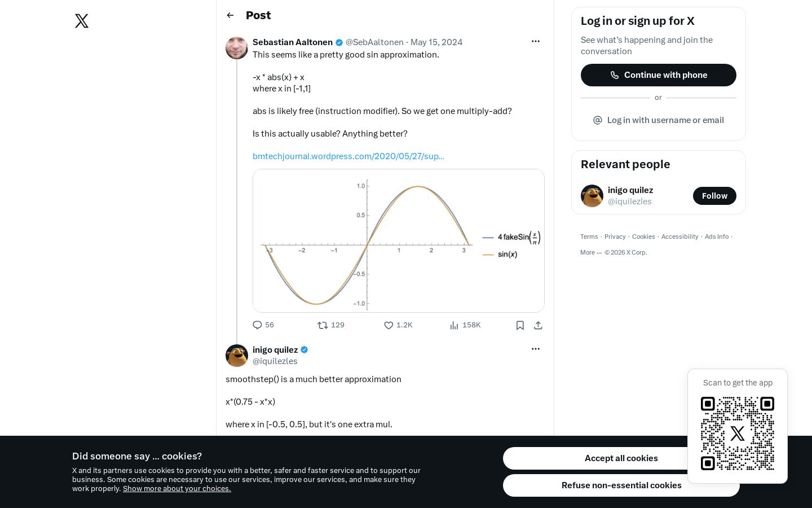Bookmark Sebastian Aaltonen's post

point(520,325)
